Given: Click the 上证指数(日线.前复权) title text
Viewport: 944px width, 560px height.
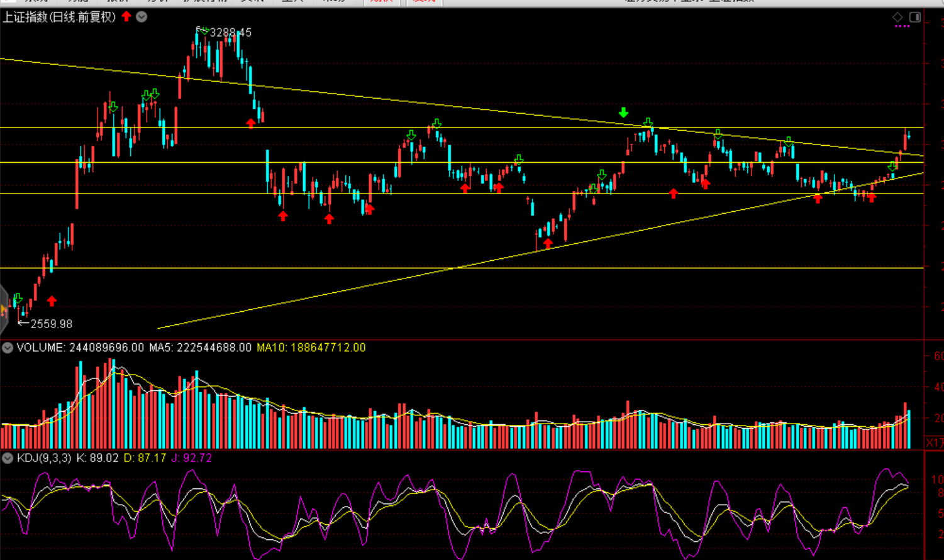Looking at the screenshot, I should [59, 17].
